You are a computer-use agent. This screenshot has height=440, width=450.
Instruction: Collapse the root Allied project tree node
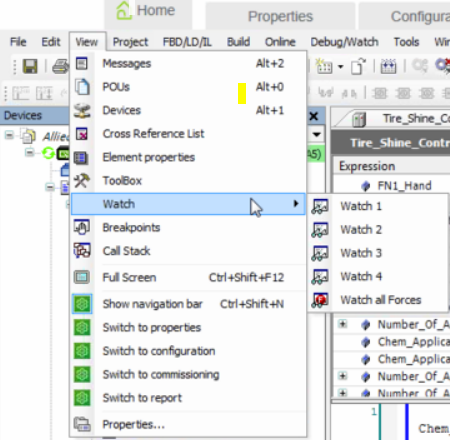pos(9,135)
